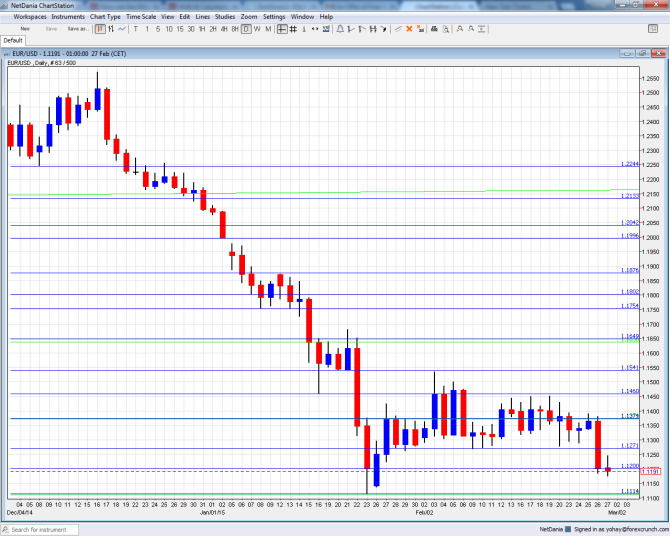Click the 1.2244 horizontal line label

tap(630, 164)
